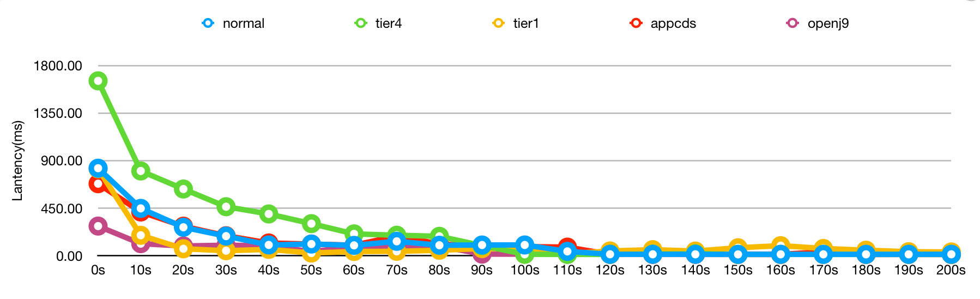Click the tier4 point at 20s

click(x=183, y=189)
